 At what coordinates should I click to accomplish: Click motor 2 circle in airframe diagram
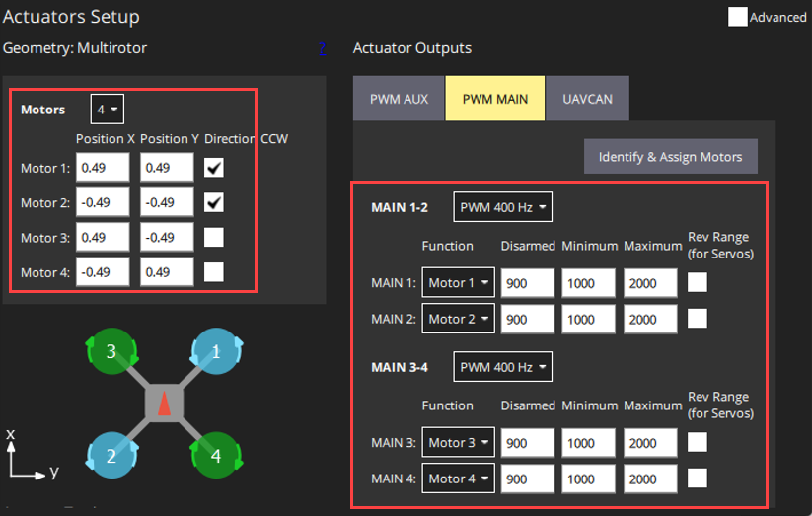111,455
